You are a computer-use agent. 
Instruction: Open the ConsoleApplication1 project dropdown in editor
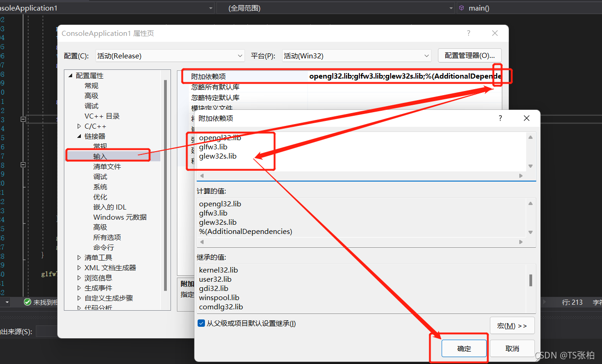[108, 8]
